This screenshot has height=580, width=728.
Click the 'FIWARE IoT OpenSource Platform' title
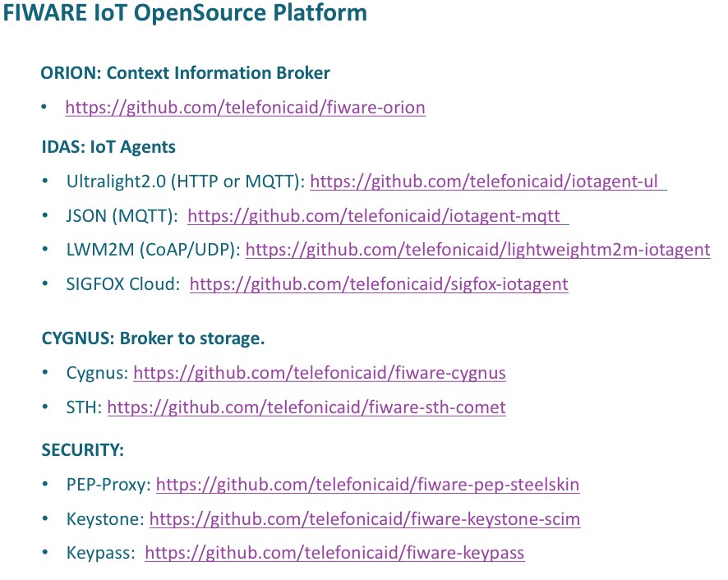click(185, 12)
